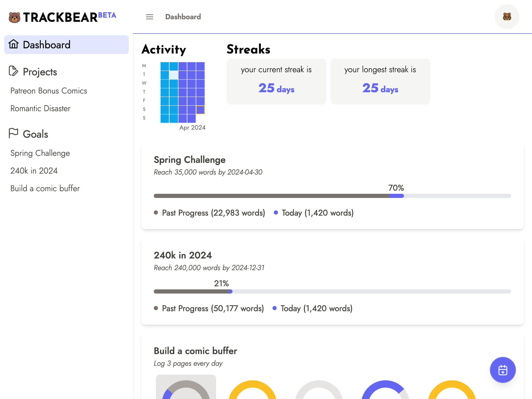Click the purple habit progress ring
Screen dimensions: 532x399
(385, 390)
